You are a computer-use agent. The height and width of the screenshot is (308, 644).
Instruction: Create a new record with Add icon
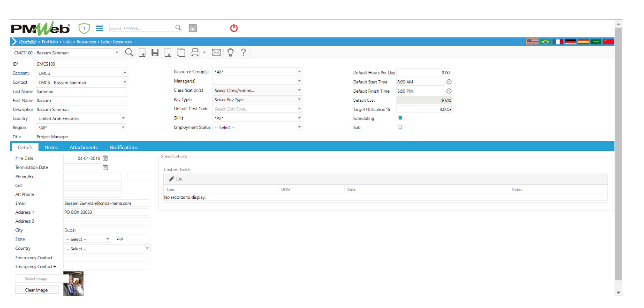click(143, 53)
